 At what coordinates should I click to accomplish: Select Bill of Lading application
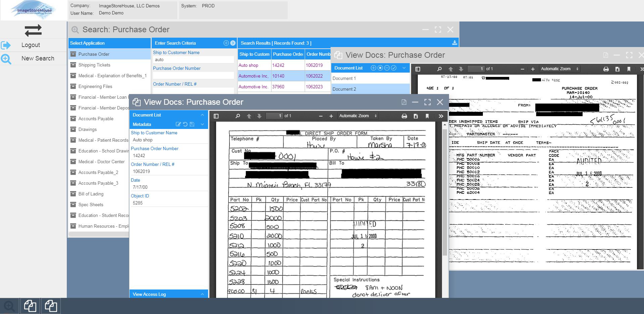click(x=99, y=194)
